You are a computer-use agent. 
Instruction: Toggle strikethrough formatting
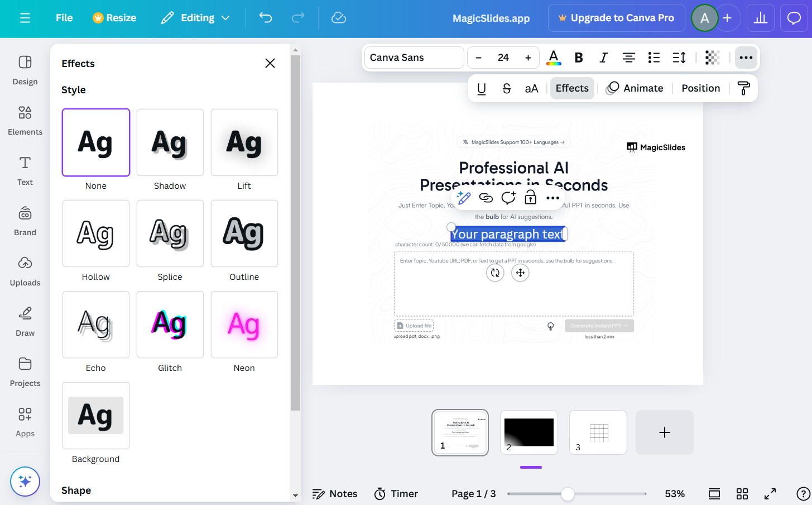coord(507,88)
